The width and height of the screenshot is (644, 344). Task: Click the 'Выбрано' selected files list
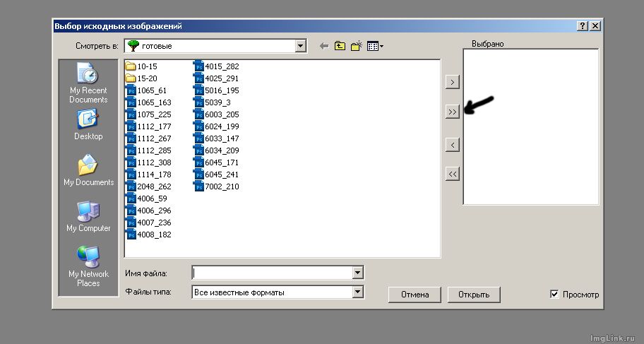[530, 126]
